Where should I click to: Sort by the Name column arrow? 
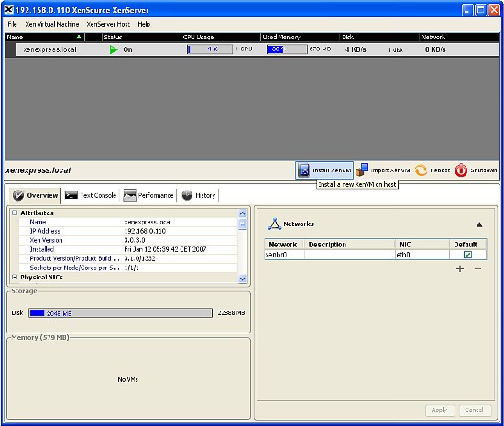79,37
